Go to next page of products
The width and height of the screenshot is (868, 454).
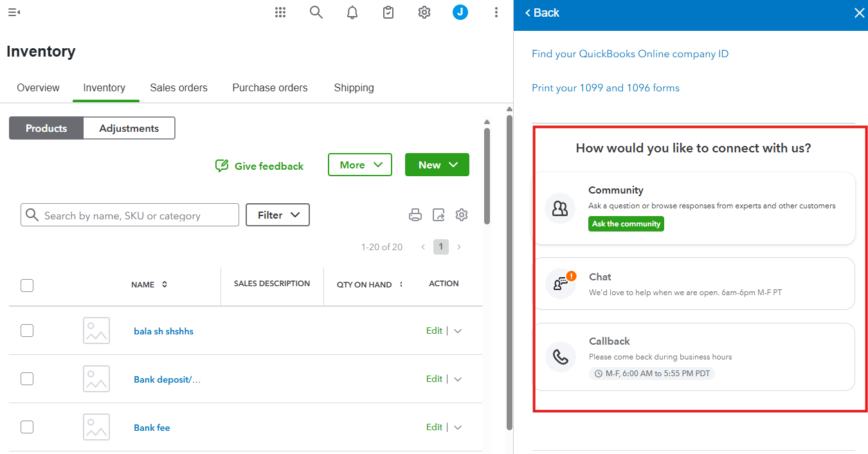459,247
